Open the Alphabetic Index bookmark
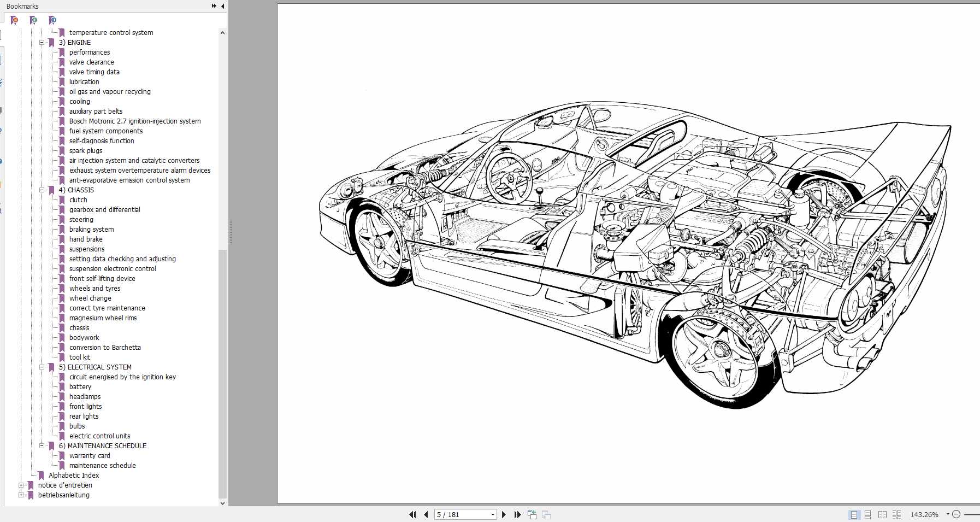 click(74, 475)
